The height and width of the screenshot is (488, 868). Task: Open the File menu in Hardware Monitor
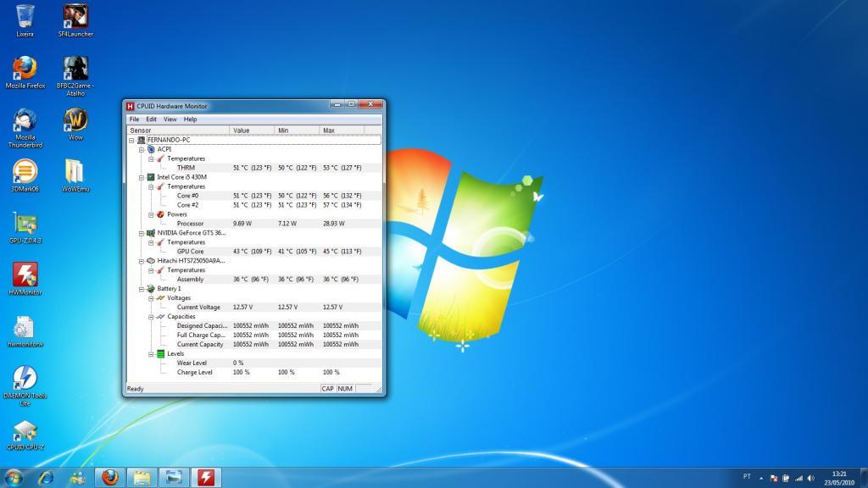[134, 119]
